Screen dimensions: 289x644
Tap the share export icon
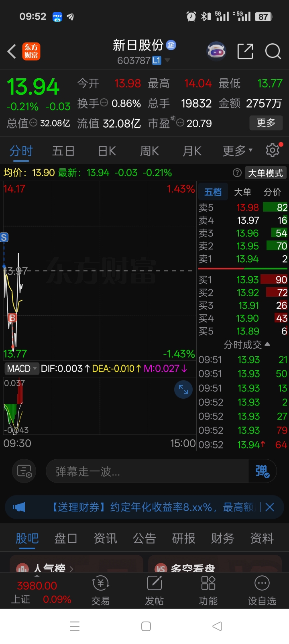coord(245,51)
